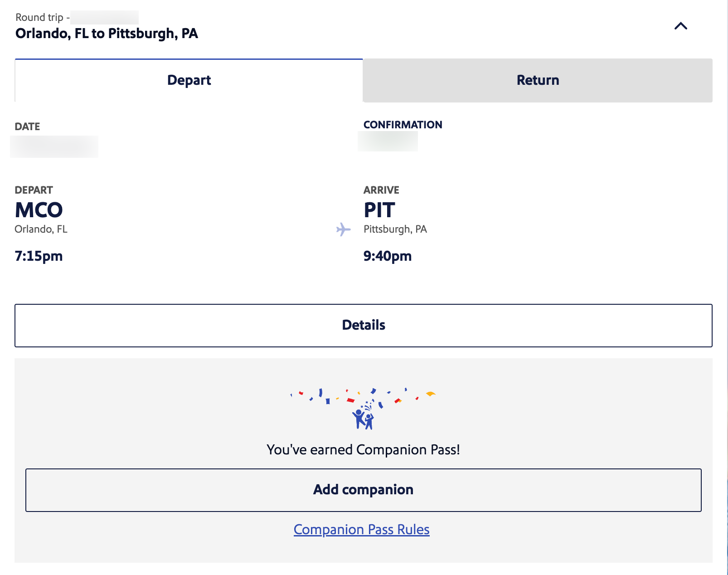Viewport: 728px width, 575px height.
Task: Click the blurred confirmation number
Action: [388, 141]
